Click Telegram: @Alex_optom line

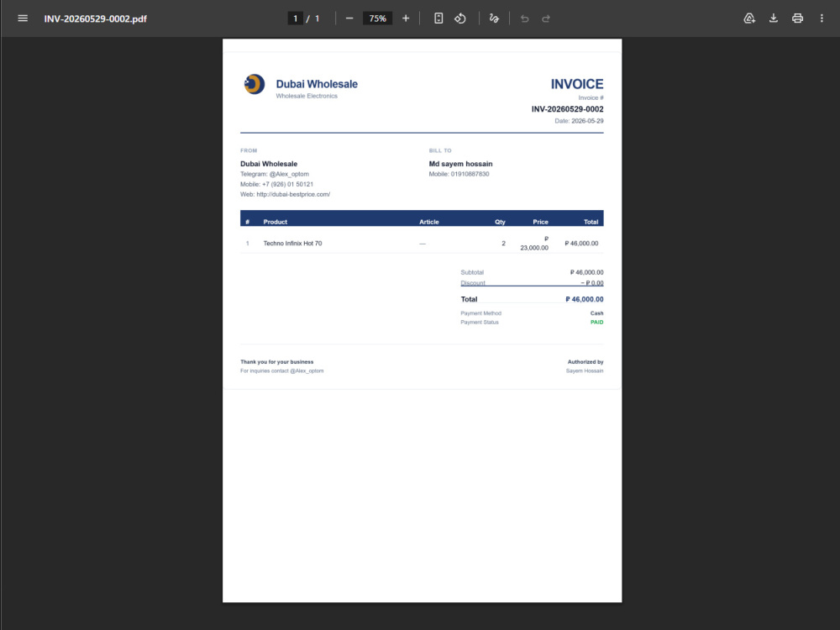[x=275, y=174]
